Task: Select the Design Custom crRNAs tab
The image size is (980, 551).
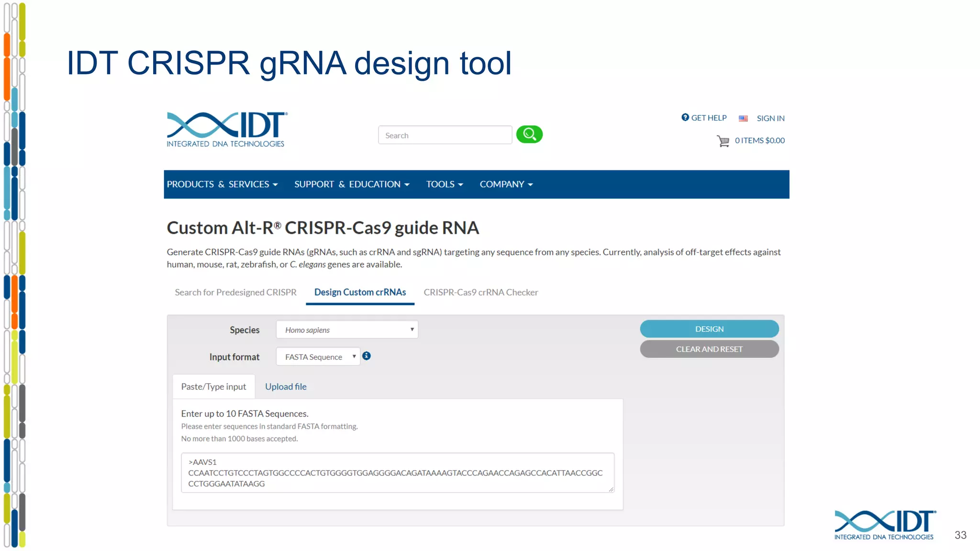Action: (360, 292)
